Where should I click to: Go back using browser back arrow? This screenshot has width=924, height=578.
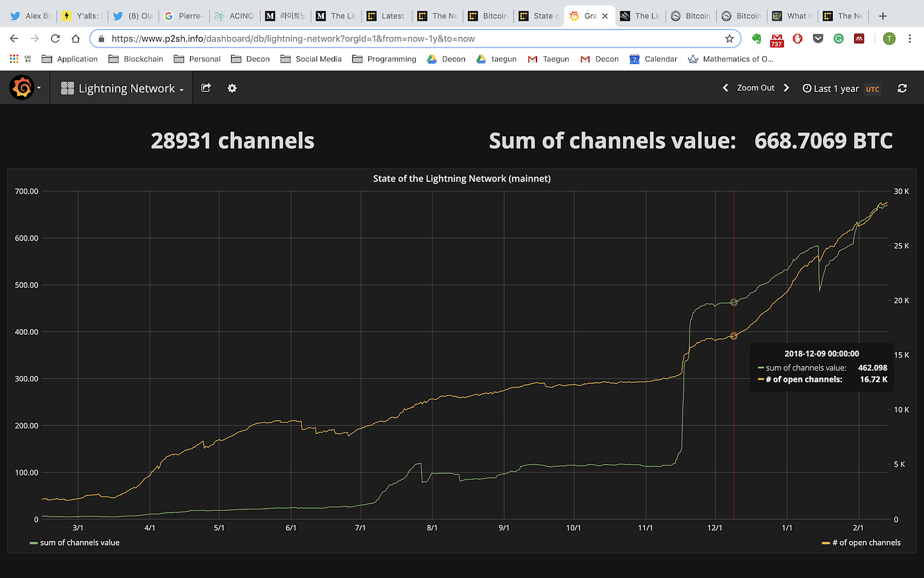tap(15, 38)
